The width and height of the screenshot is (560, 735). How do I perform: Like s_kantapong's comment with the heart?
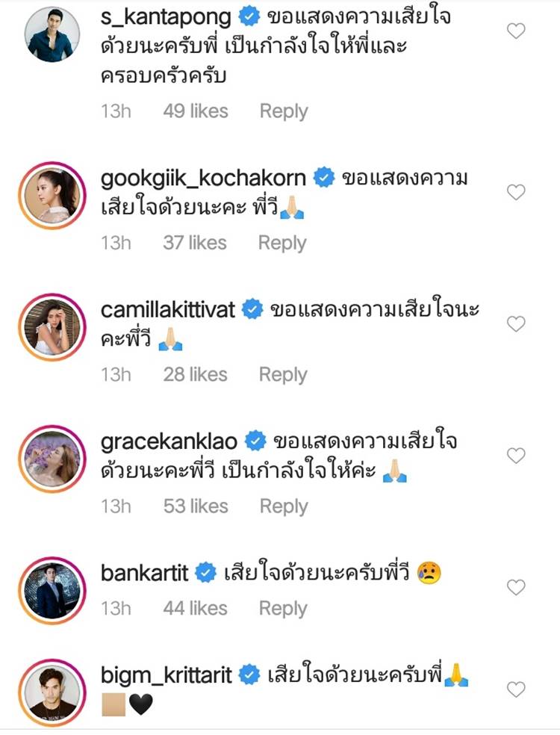click(x=516, y=31)
